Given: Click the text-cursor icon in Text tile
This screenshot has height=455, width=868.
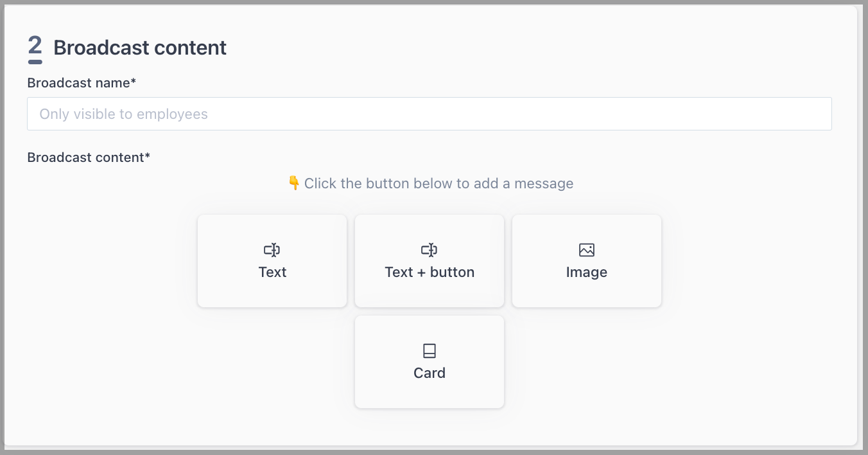Looking at the screenshot, I should click(x=272, y=250).
